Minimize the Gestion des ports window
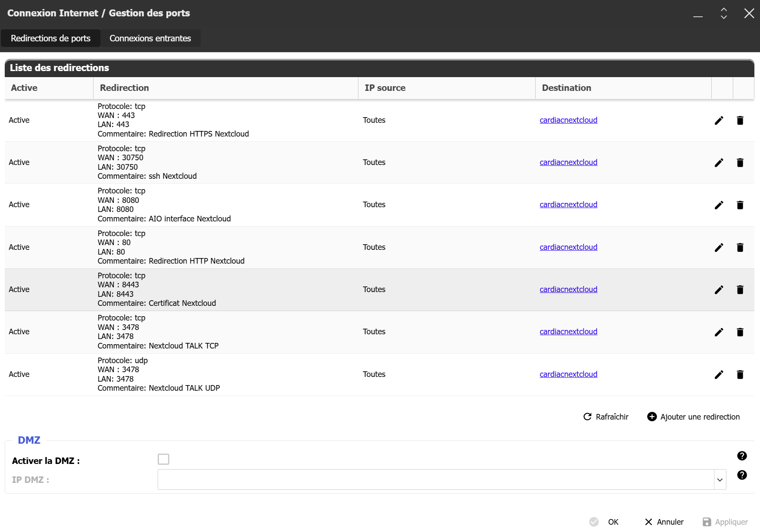Image resolution: width=760 pixels, height=532 pixels. click(698, 16)
